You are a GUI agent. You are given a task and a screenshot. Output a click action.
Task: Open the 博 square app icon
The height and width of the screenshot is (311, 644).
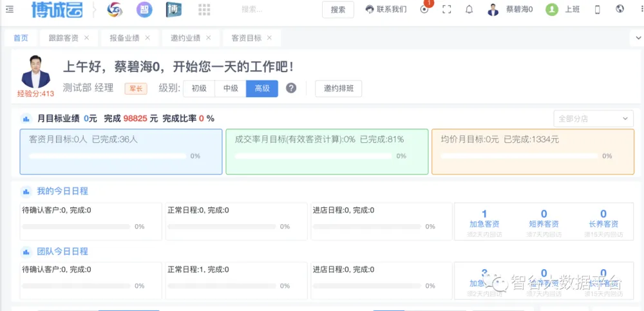(x=173, y=10)
